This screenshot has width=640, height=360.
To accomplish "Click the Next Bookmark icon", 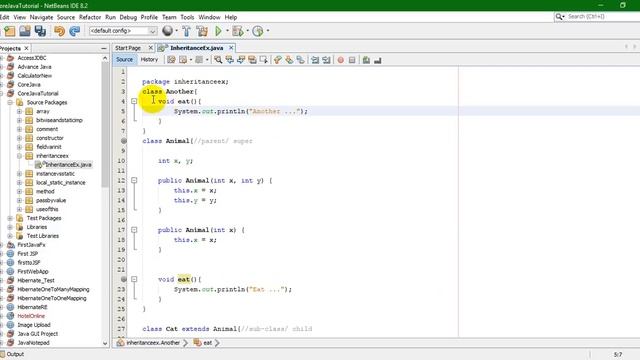I will (289, 60).
